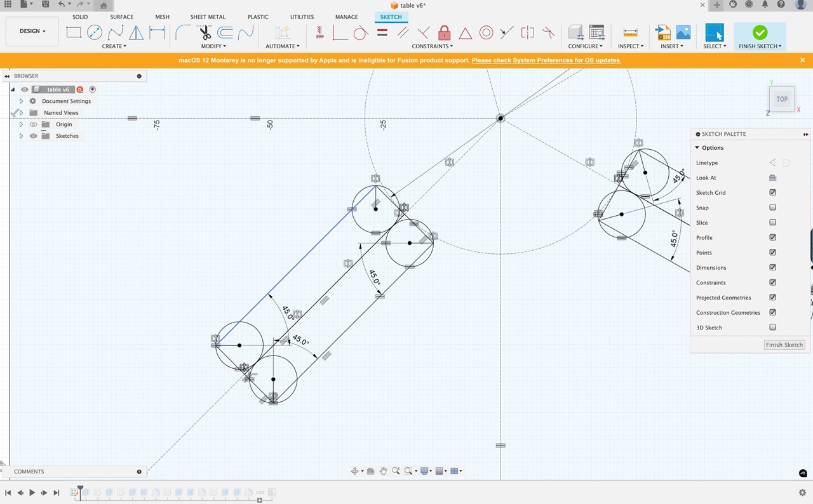The height and width of the screenshot is (504, 813).
Task: Toggle the Constraints checkbox
Action: click(x=772, y=282)
